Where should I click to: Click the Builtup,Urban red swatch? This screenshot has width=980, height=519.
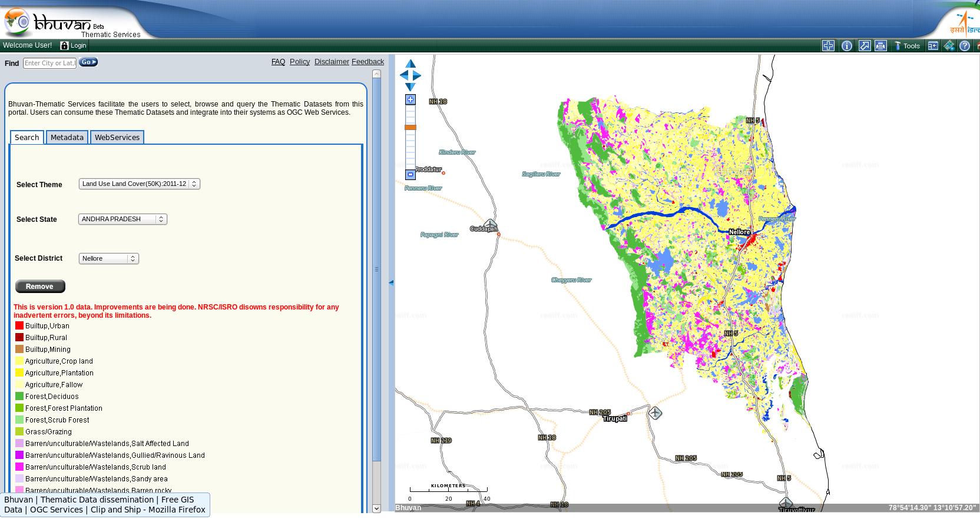(19, 325)
